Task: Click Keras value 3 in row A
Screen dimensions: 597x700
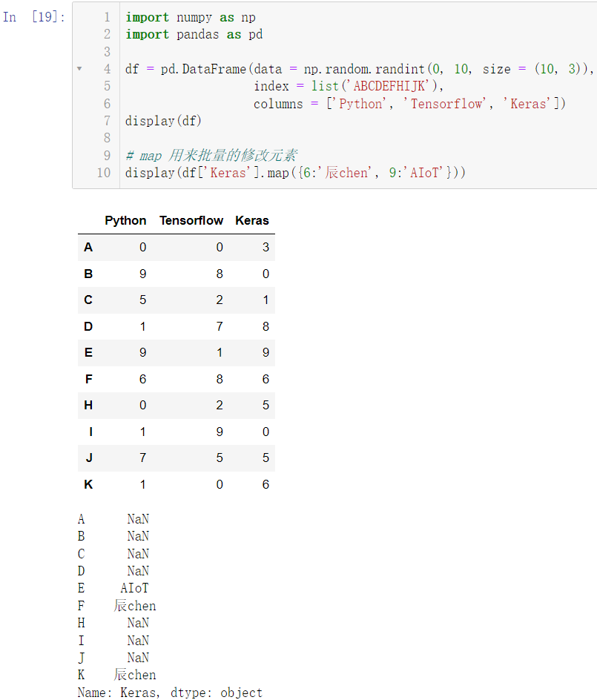Action: (x=265, y=248)
